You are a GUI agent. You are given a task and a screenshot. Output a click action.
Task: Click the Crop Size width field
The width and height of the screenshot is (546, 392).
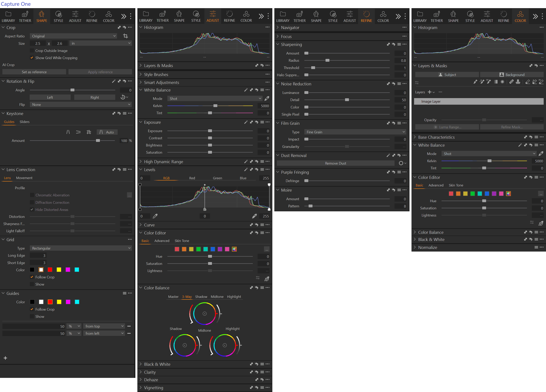pyautogui.click(x=38, y=44)
